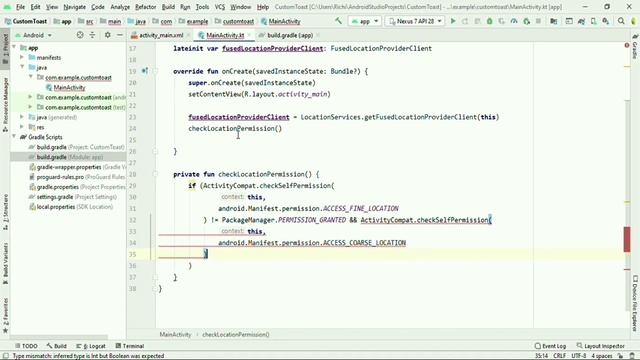Image resolution: width=640 pixels, height=360 pixels.
Task: Open the Build Variants side tab
Action: point(5,263)
